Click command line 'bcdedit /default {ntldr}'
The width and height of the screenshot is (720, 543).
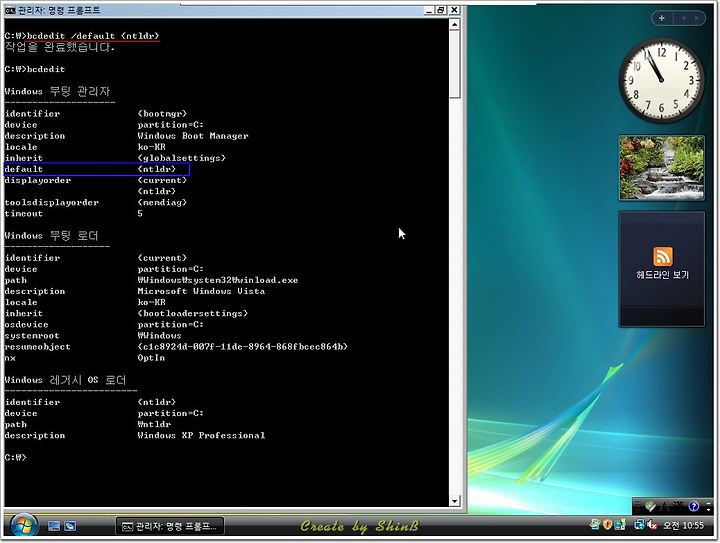click(93, 36)
